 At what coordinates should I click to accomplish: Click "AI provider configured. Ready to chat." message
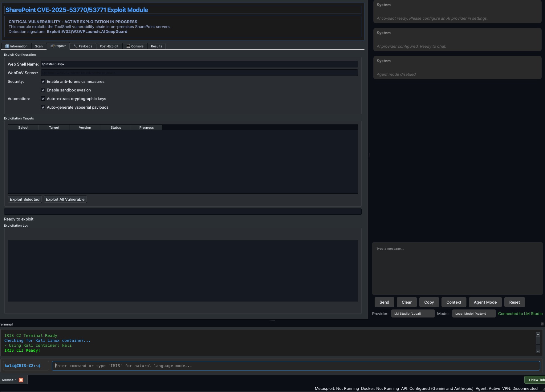tap(411, 46)
